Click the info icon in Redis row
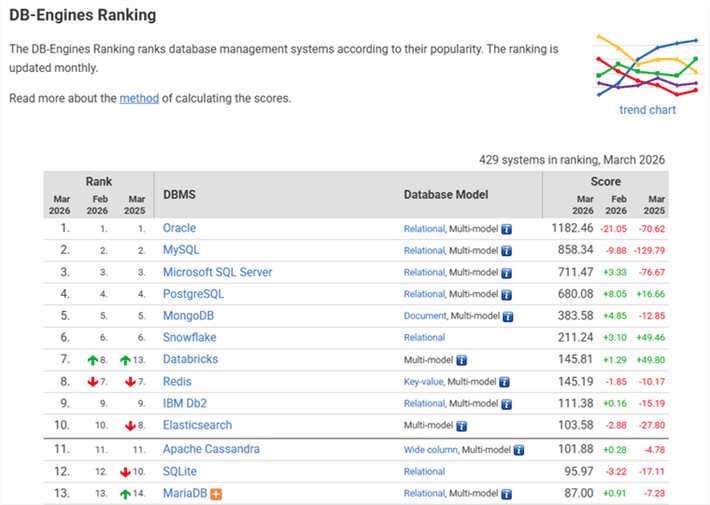 pos(504,382)
